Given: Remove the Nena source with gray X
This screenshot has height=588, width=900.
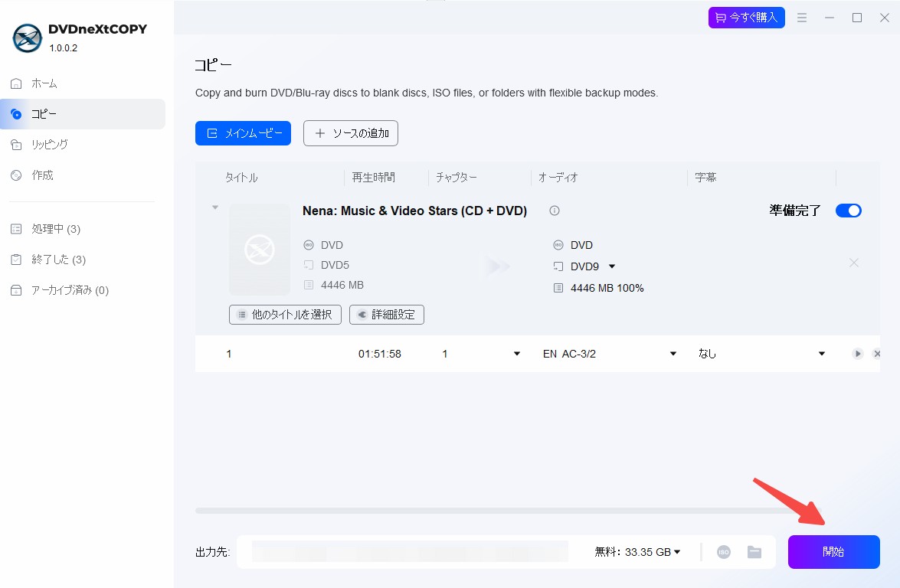Looking at the screenshot, I should [x=854, y=263].
